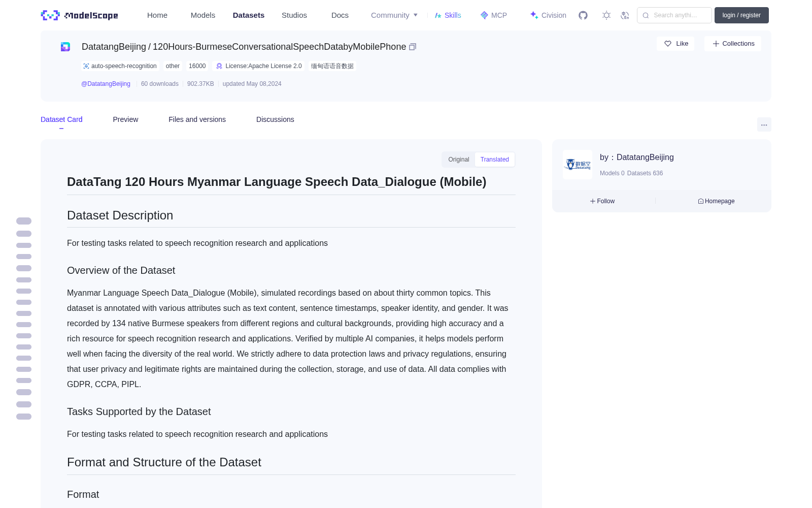
Task: Switch card text to Original
Action: click(459, 160)
